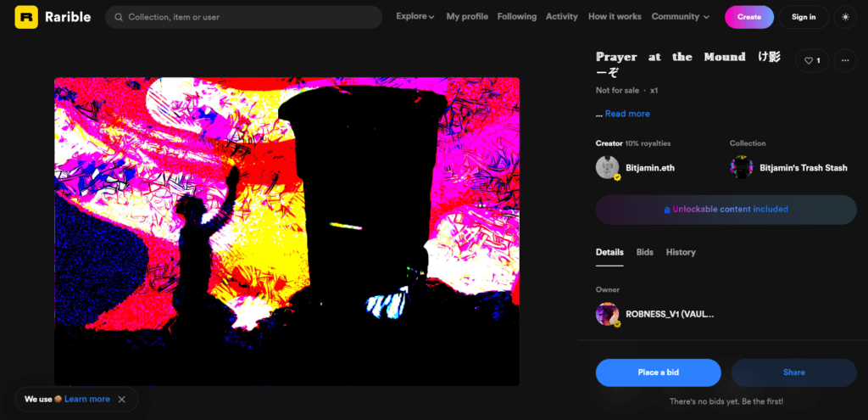Open the three-dots more options menu

click(x=845, y=60)
